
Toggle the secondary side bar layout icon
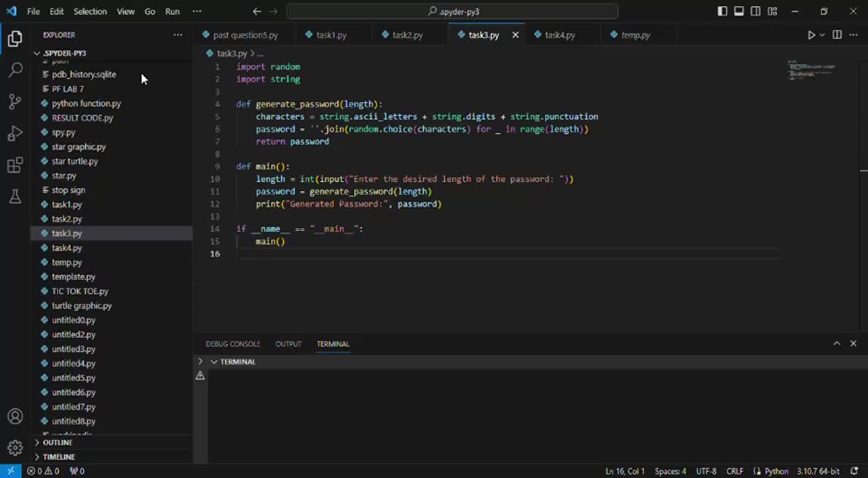coord(756,11)
